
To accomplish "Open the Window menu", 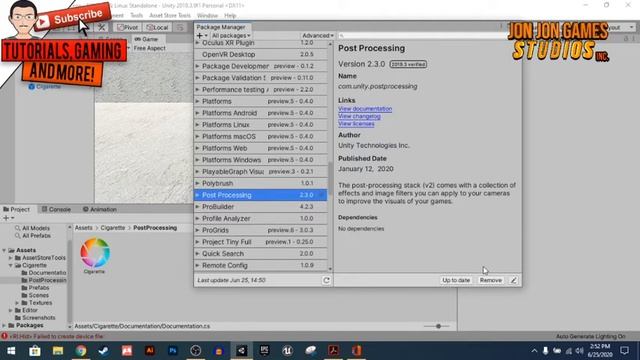I will [207, 16].
